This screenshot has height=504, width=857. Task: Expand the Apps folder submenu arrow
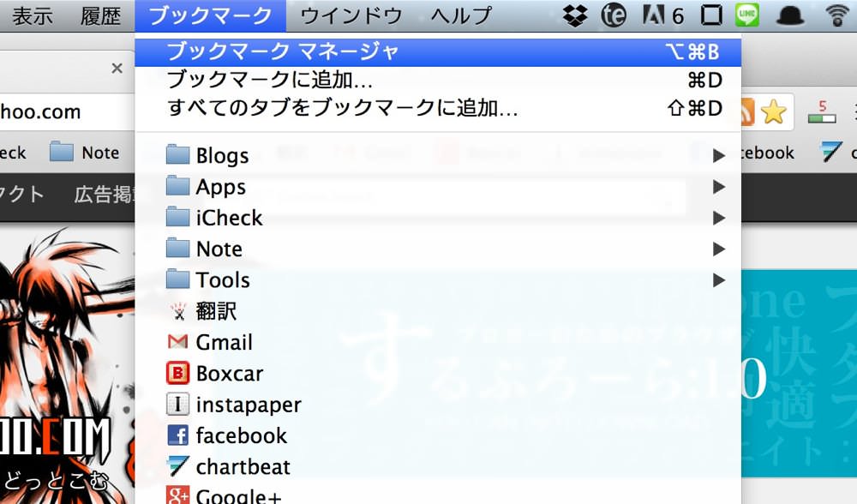click(x=719, y=187)
